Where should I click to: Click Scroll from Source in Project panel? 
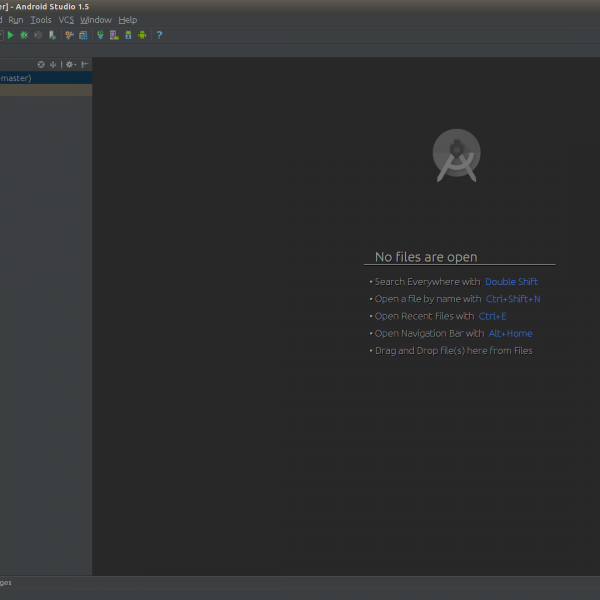coord(41,64)
